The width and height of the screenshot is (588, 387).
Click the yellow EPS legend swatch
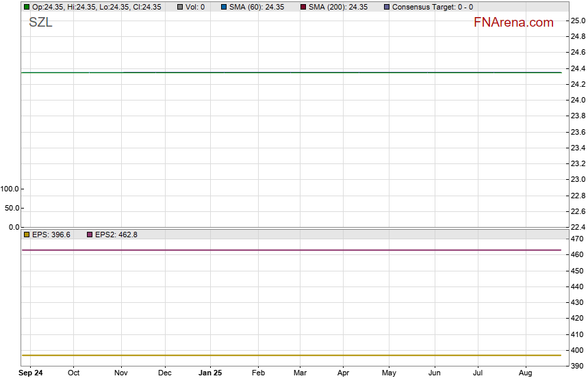coord(27,235)
